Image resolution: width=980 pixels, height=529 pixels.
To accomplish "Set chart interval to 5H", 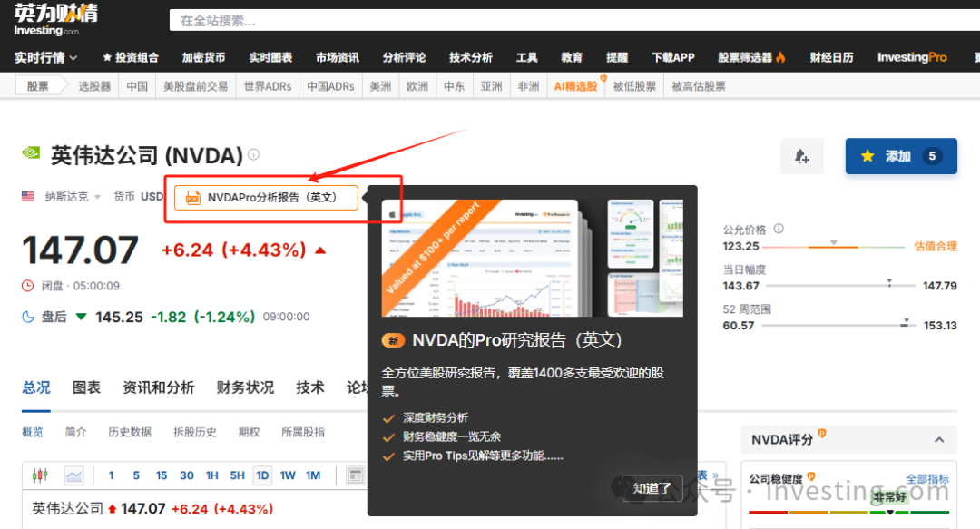I will point(238,475).
